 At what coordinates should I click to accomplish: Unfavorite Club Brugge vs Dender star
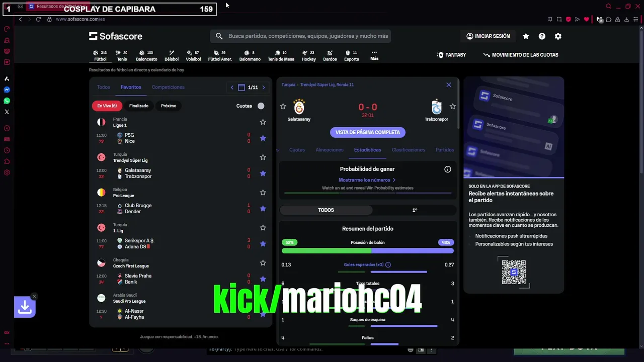click(x=263, y=209)
